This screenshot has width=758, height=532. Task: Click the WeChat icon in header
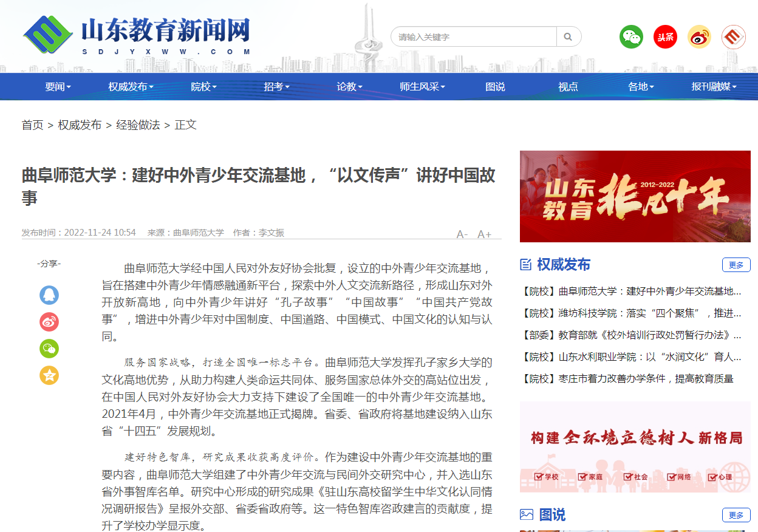point(631,37)
